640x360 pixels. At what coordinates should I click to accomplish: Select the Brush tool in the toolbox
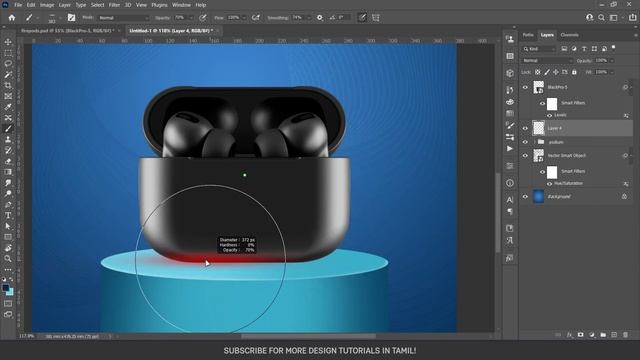pyautogui.click(x=8, y=129)
